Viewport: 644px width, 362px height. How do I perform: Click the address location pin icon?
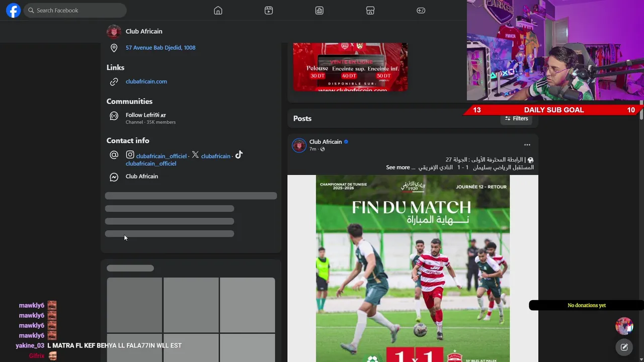pos(114,48)
